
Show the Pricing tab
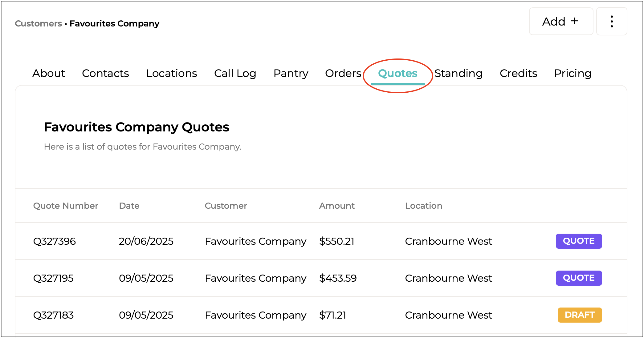(573, 73)
